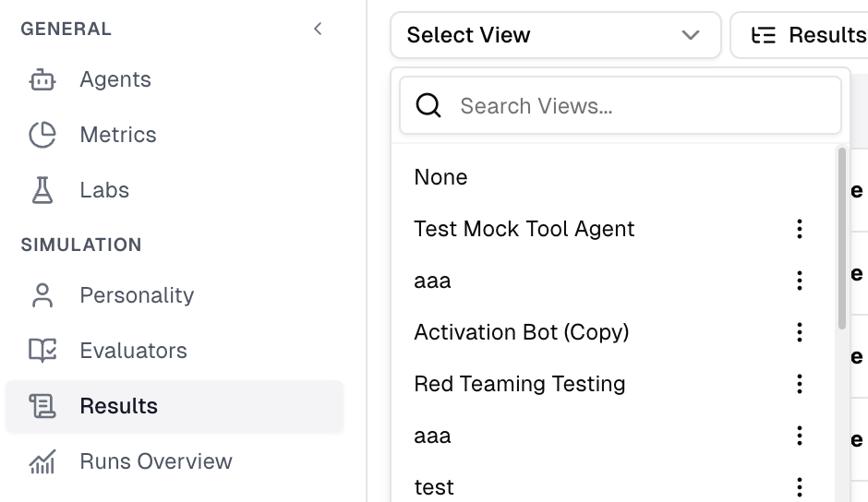Choose the Test Mock Tool Agent view
Screen dimensions: 868x502
coord(524,229)
